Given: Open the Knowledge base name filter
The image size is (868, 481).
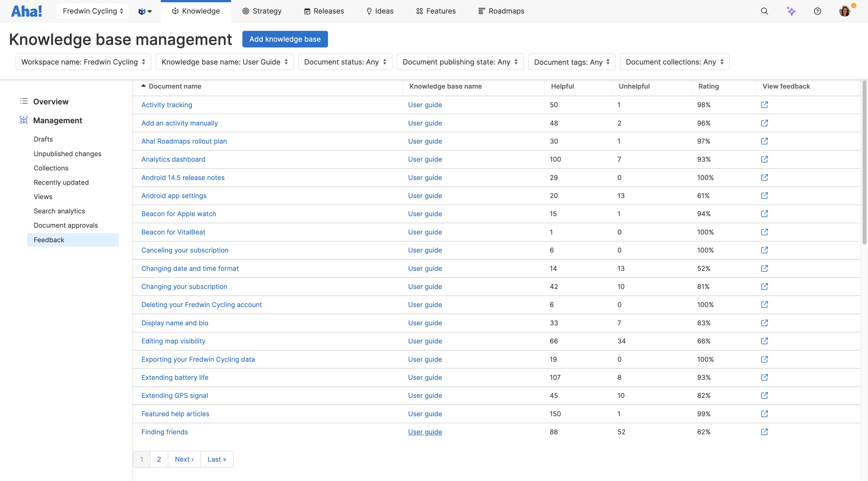Looking at the screenshot, I should [225, 62].
